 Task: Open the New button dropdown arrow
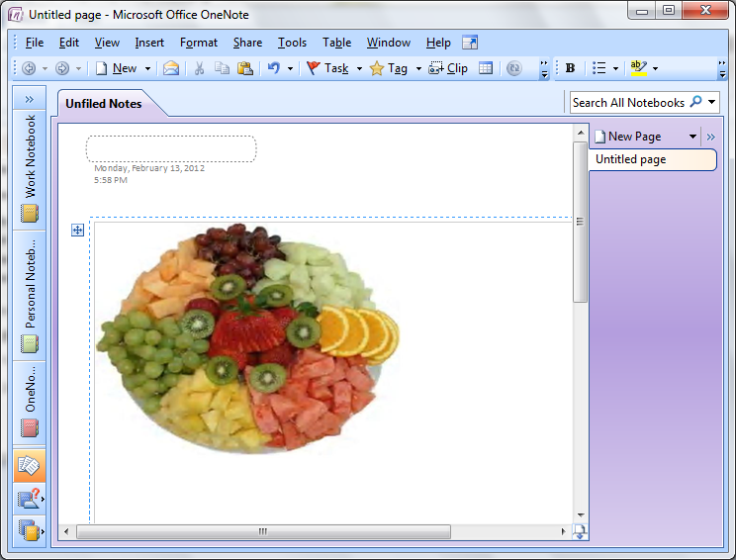click(x=147, y=68)
